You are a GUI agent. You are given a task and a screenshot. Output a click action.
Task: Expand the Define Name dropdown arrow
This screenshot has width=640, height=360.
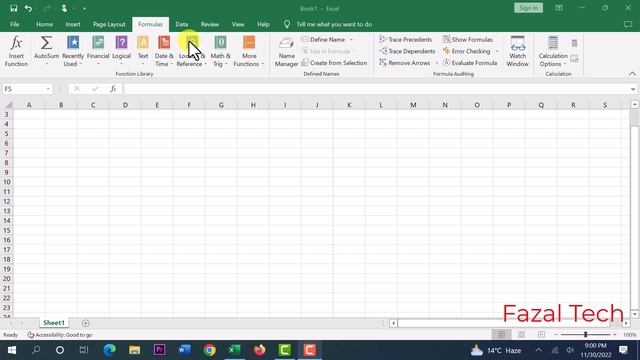(x=351, y=40)
